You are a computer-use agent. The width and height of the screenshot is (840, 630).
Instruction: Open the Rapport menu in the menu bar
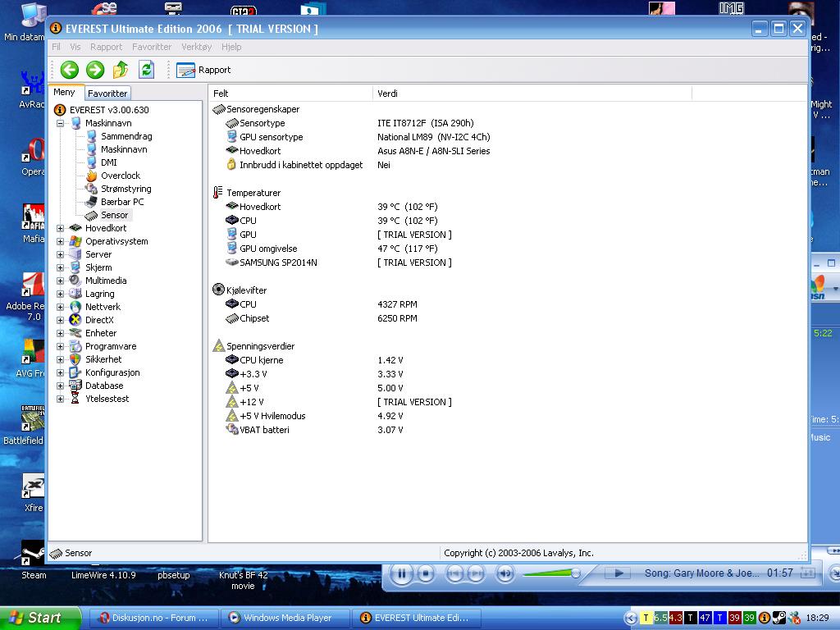(x=106, y=47)
